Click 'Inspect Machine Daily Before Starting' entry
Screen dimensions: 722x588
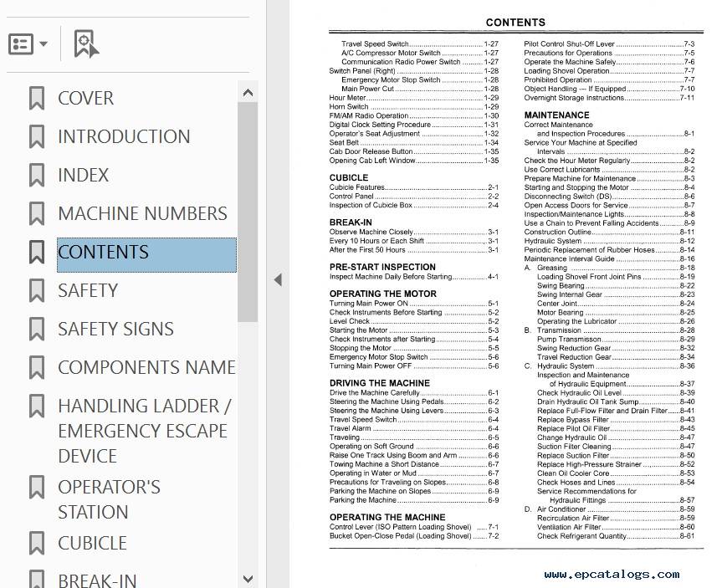(x=414, y=276)
